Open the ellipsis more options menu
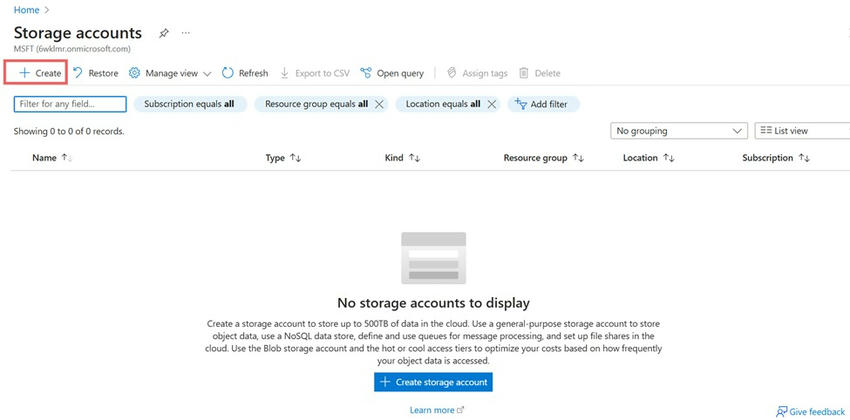This screenshot has width=850, height=420. point(186,33)
